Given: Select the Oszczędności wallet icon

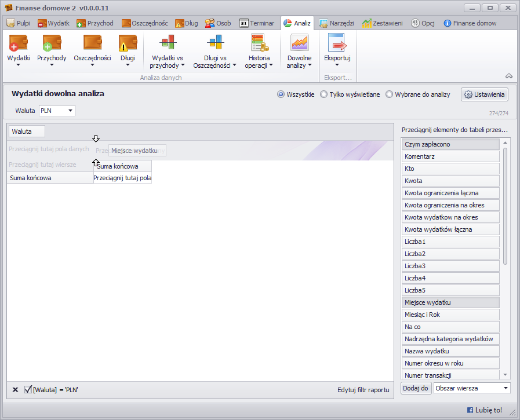Looking at the screenshot, I should [x=92, y=43].
